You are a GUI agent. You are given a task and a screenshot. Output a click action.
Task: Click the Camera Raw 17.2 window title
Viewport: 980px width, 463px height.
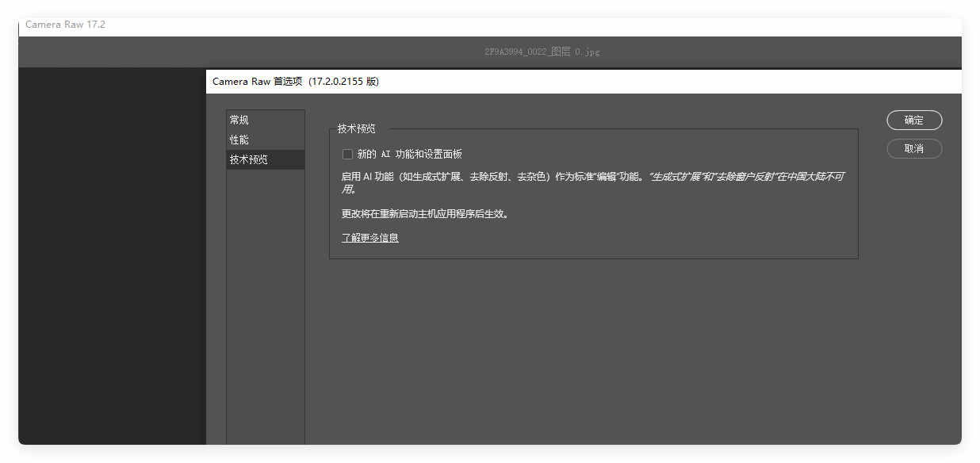point(65,25)
